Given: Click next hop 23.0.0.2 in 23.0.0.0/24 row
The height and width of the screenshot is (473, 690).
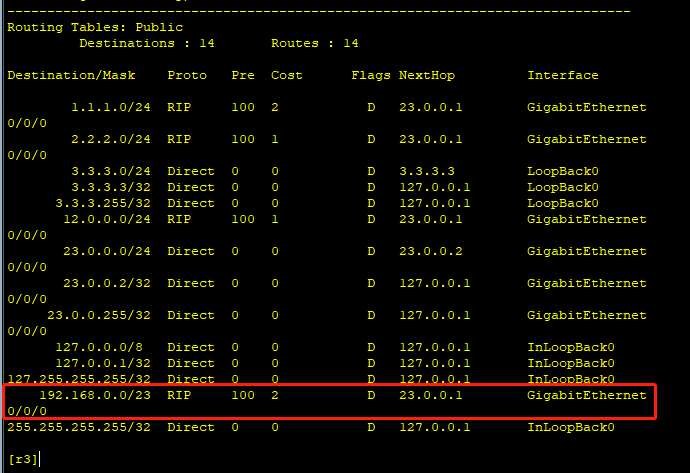Looking at the screenshot, I should point(430,251).
